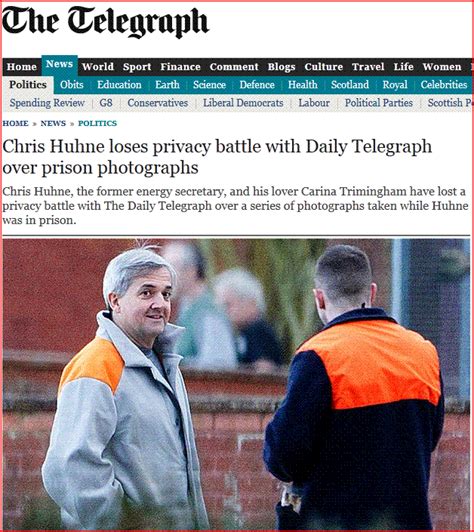Open the Culture section
Viewport: 474px width, 532px height.
[324, 67]
